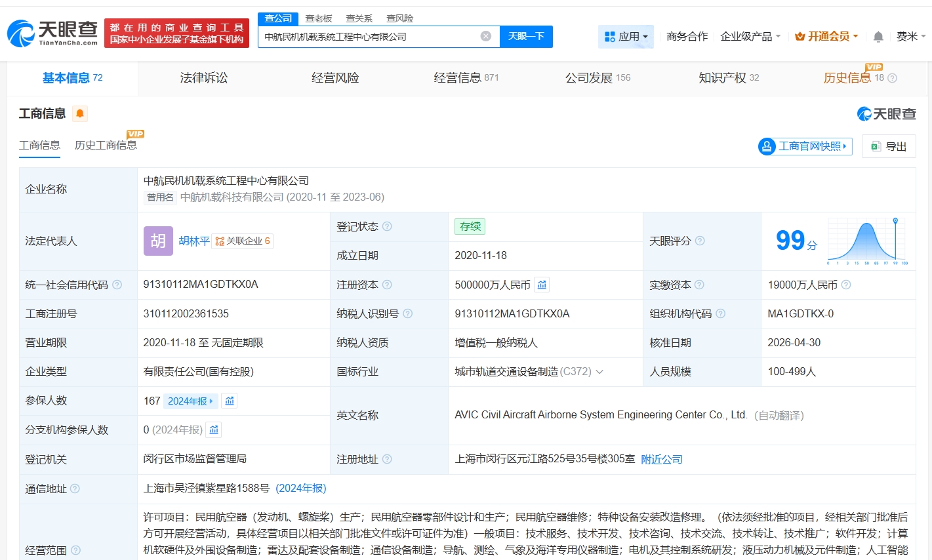Screen dimensions: 932x560
Task: Open 工商官网快照 arrow button
Action: tap(805, 146)
